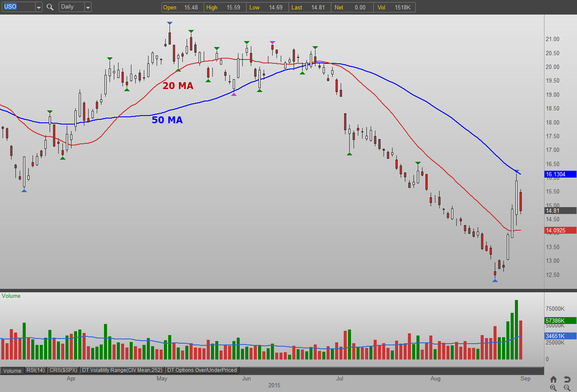The width and height of the screenshot is (577, 392).
Task: Click the Jul label on the time axis
Action: (339, 378)
